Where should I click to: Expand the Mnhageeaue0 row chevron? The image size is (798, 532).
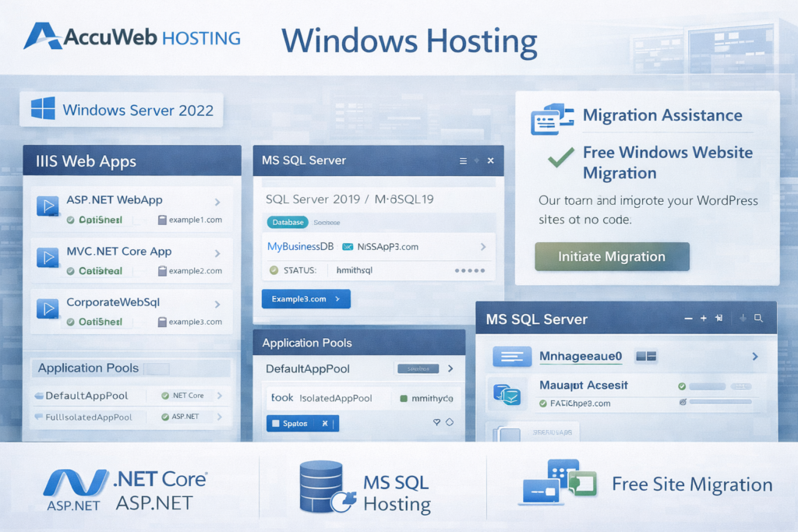coord(756,356)
